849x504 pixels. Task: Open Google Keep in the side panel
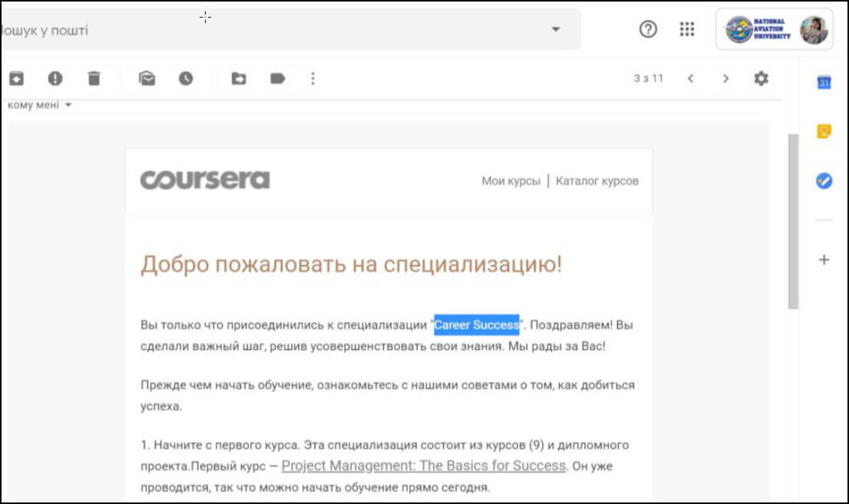[x=824, y=132]
